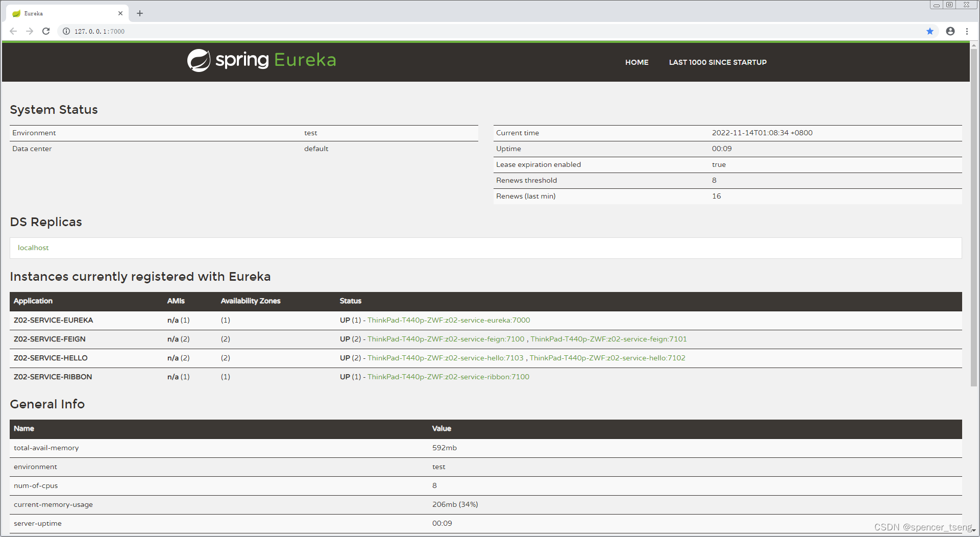Open the z02-service-ribbon:7100 instance link
The height and width of the screenshot is (537, 980).
[x=448, y=377]
